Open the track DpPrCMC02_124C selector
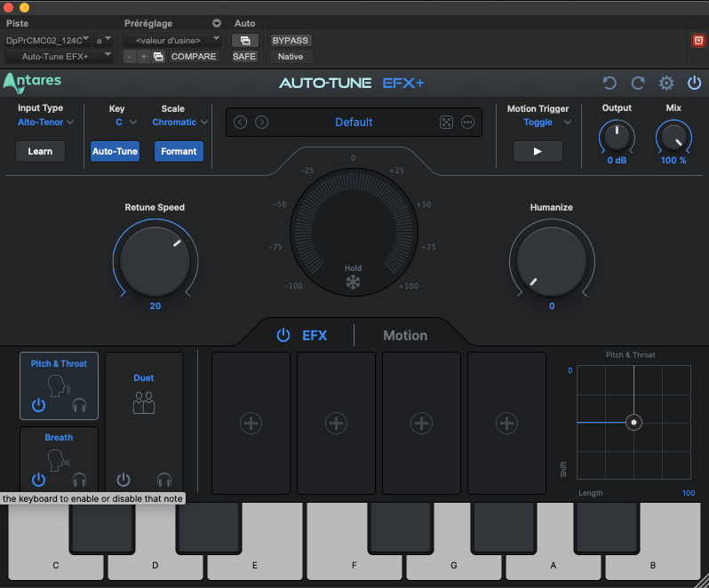This screenshot has height=588, width=709. (47, 41)
